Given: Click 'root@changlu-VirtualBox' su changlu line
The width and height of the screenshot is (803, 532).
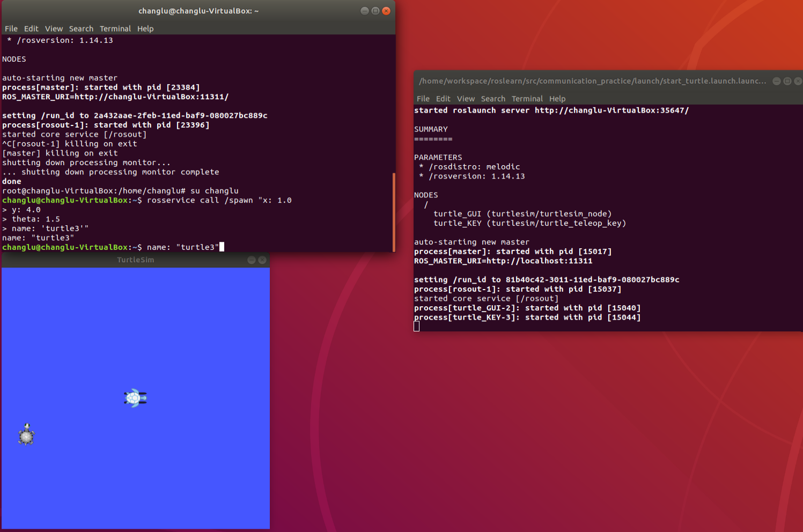Looking at the screenshot, I should (120, 191).
